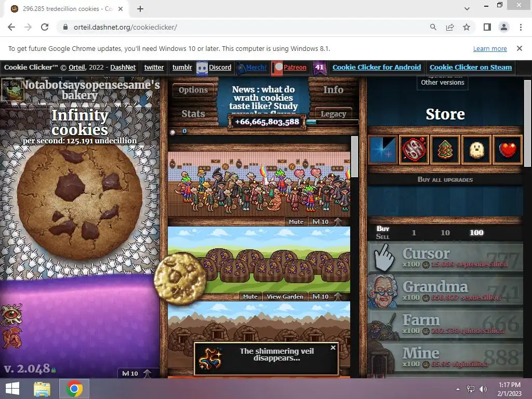Buy the Christmas tree cookie upgrade
The height and width of the screenshot is (399, 532).
445,150
